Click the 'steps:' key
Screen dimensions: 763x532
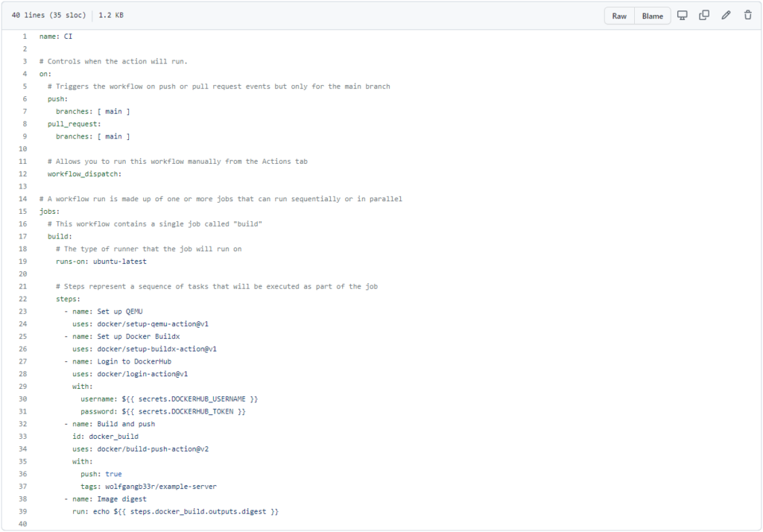[x=68, y=300]
